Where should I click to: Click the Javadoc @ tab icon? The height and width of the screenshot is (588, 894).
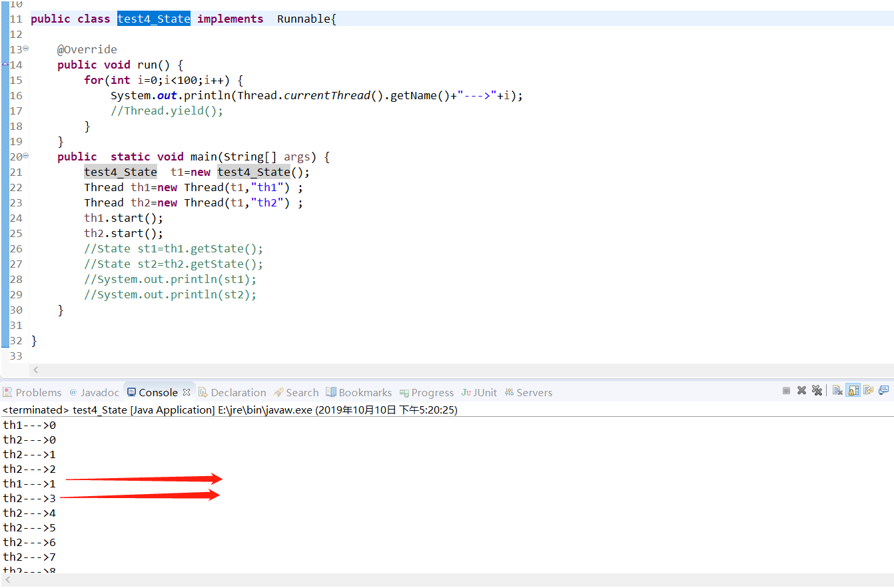73,392
